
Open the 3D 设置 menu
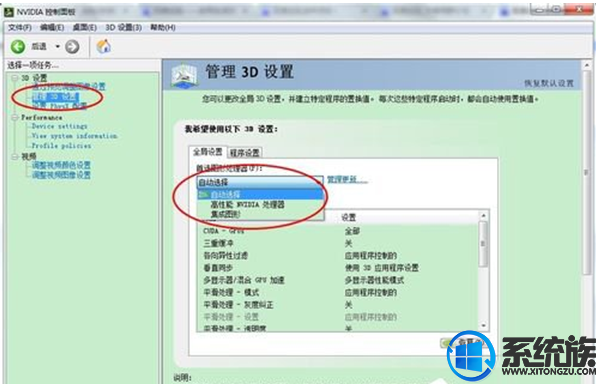[x=124, y=27]
